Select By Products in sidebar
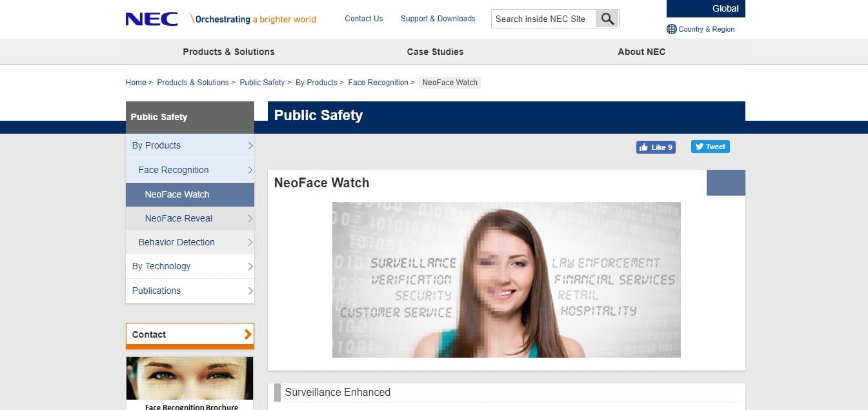The width and height of the screenshot is (868, 410). (x=190, y=145)
